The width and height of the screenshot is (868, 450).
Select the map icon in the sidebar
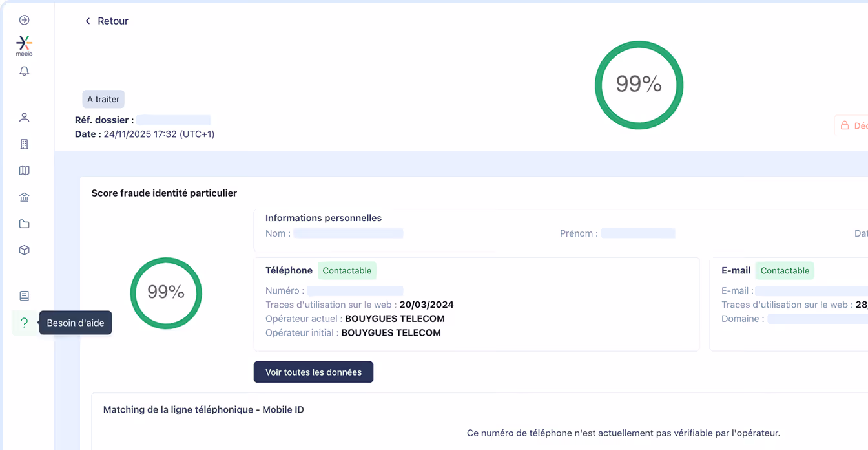24,170
